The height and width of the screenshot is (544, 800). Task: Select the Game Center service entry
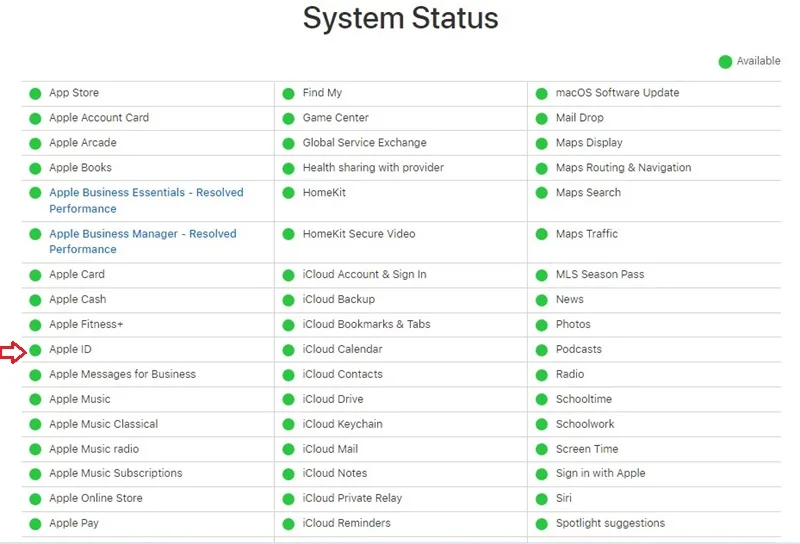click(x=335, y=117)
